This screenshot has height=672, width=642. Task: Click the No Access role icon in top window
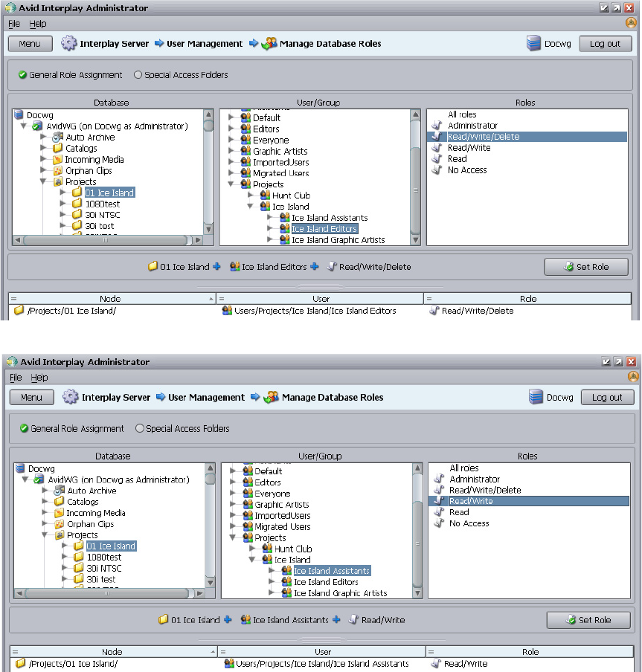click(437, 170)
